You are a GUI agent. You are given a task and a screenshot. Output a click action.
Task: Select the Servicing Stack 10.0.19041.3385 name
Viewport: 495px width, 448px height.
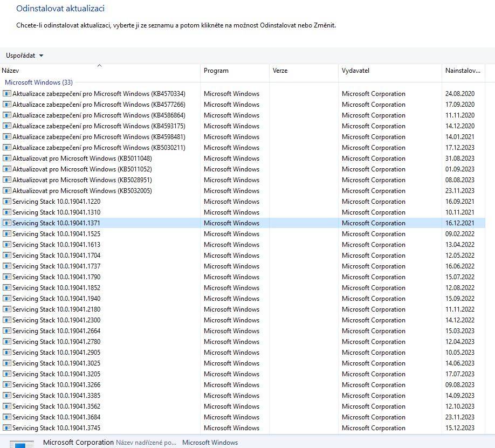point(56,395)
